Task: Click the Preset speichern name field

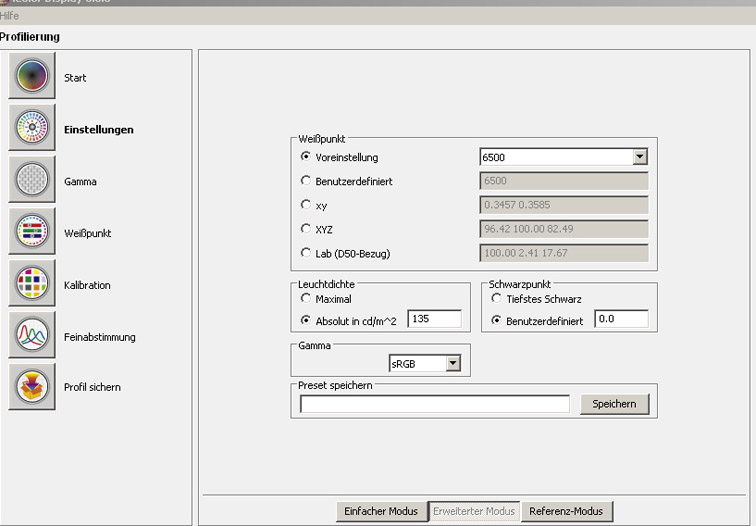Action: click(434, 404)
